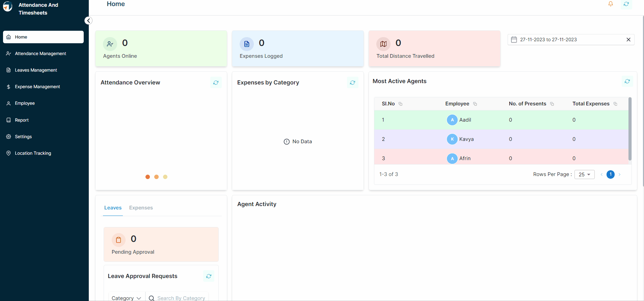Click Aadil's avatar in agents table
Screen dimensions: 644x301
point(452,120)
